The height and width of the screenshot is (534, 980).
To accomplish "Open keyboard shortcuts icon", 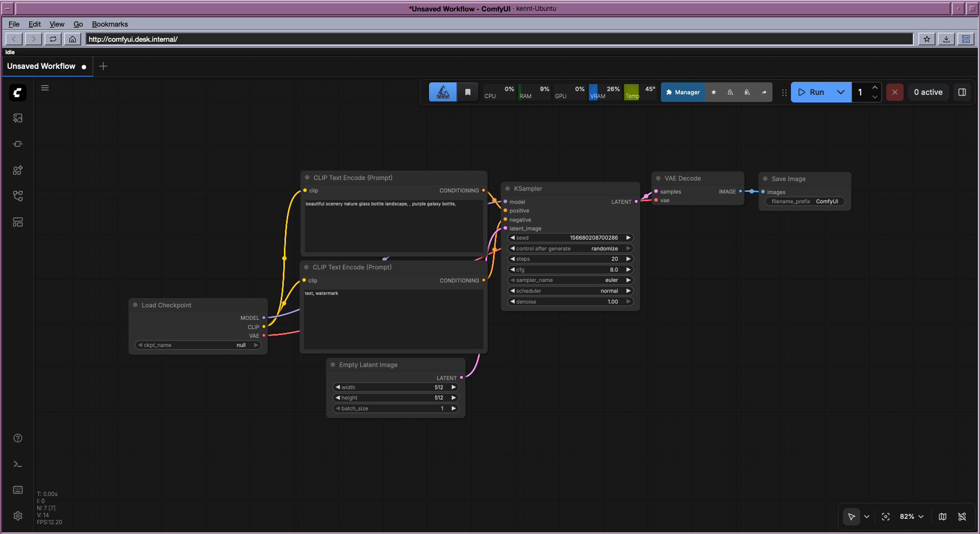I will click(18, 490).
